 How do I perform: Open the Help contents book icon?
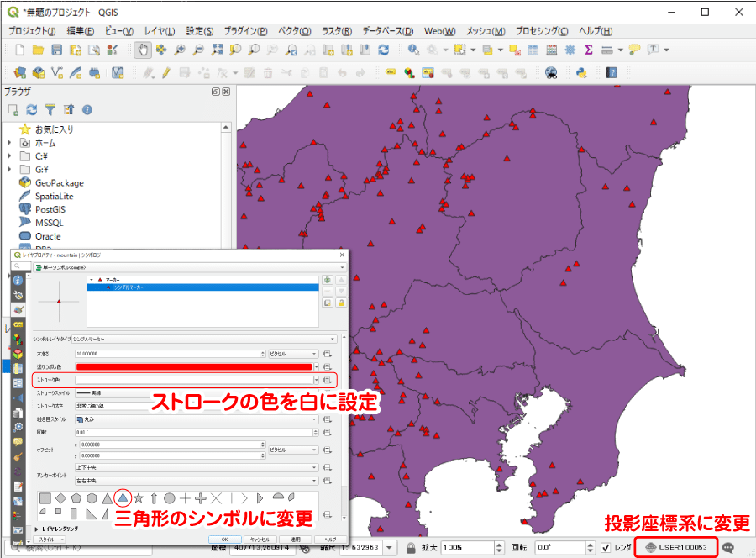pos(612,73)
